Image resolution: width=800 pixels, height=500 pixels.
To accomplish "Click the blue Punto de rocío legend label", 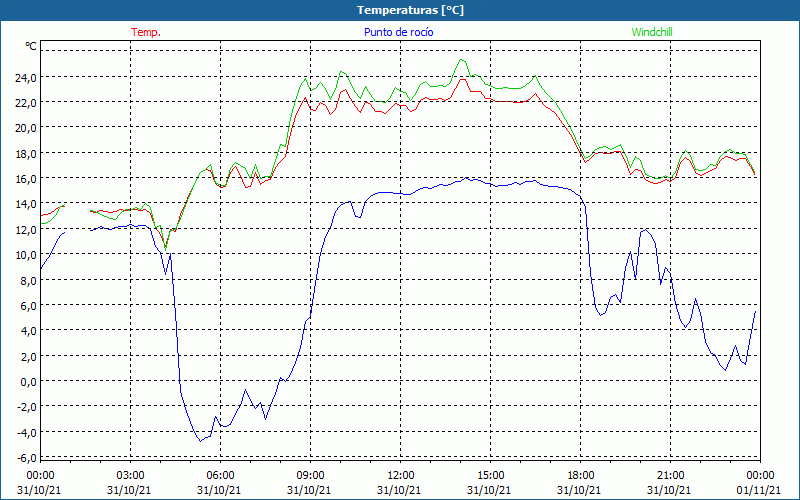I will click(398, 32).
